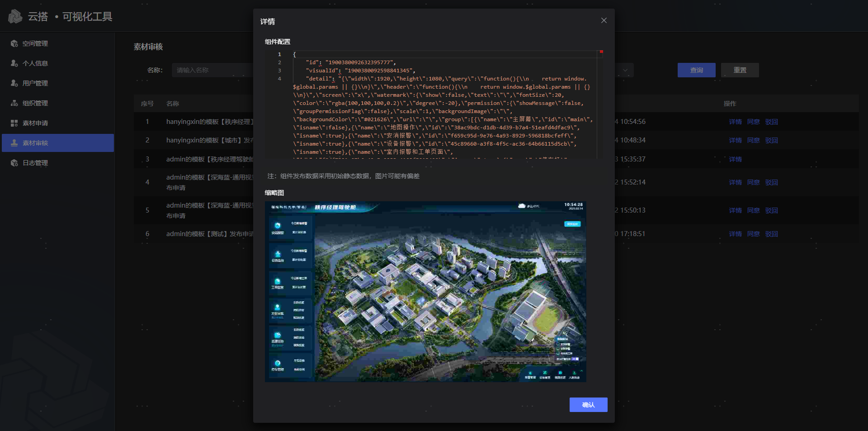Click the 空间管理 sidebar icon
Image resolution: width=868 pixels, height=431 pixels.
pyautogui.click(x=14, y=43)
